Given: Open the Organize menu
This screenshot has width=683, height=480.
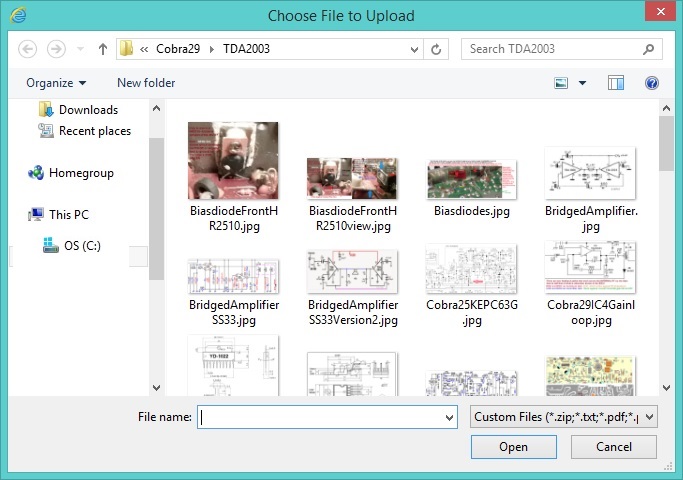Looking at the screenshot, I should pos(56,83).
